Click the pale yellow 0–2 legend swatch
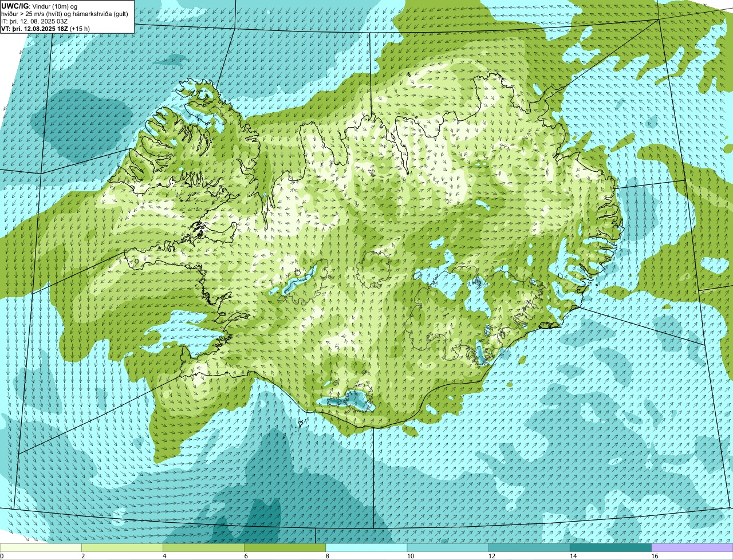This screenshot has width=733, height=560. click(41, 548)
